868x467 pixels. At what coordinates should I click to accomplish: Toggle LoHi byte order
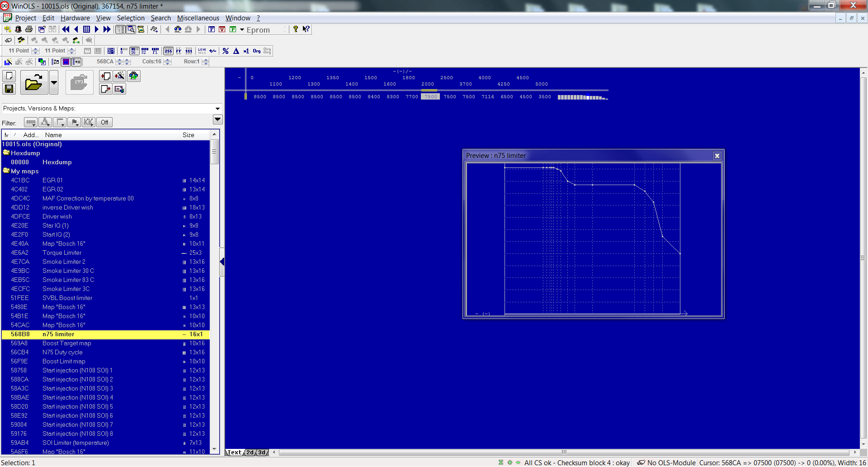click(202, 51)
